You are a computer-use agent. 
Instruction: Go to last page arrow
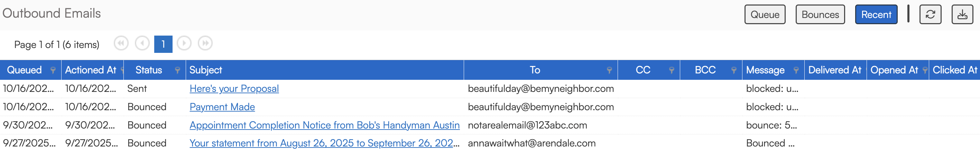point(205,43)
